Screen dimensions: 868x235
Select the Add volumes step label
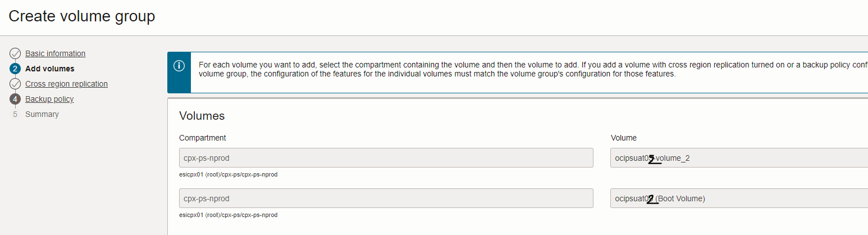49,69
